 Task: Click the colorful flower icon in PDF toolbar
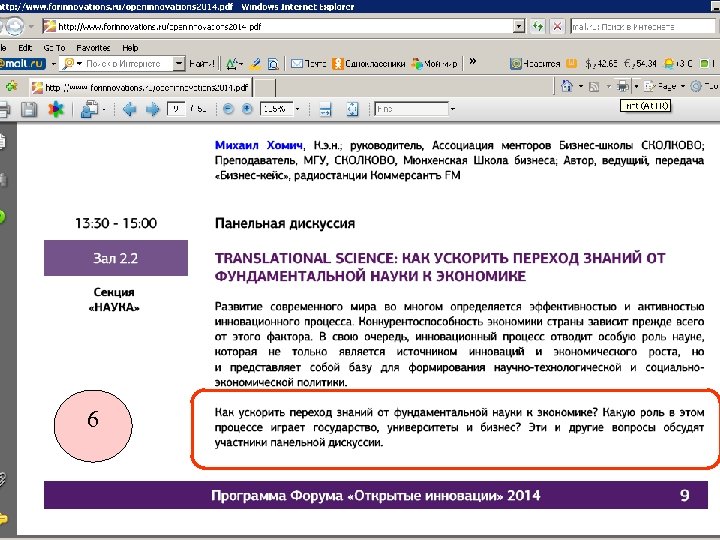[56, 109]
